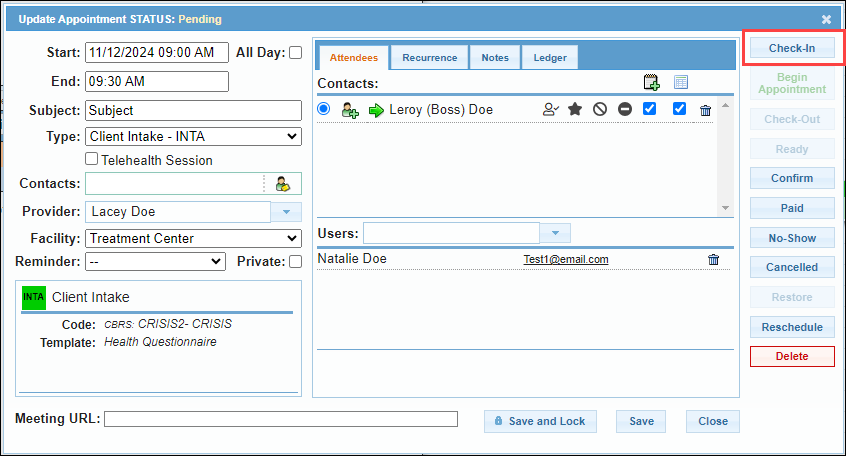Toggle the Private checkbox
Viewport: 846px width, 456px height.
click(296, 262)
